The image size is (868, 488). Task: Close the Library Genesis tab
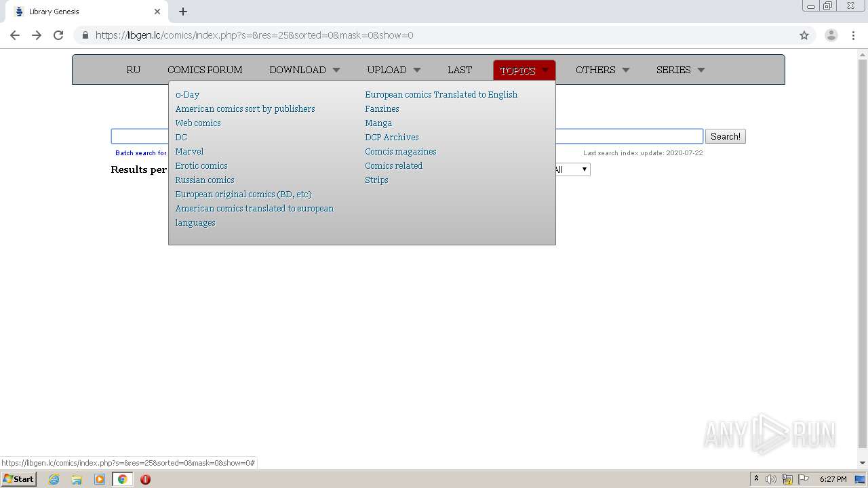tap(157, 12)
